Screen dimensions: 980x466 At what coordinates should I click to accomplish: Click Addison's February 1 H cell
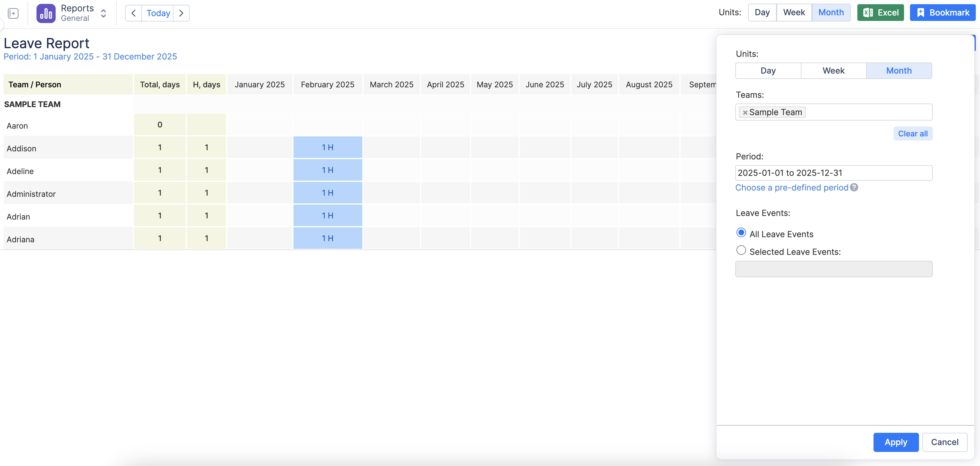click(x=327, y=147)
